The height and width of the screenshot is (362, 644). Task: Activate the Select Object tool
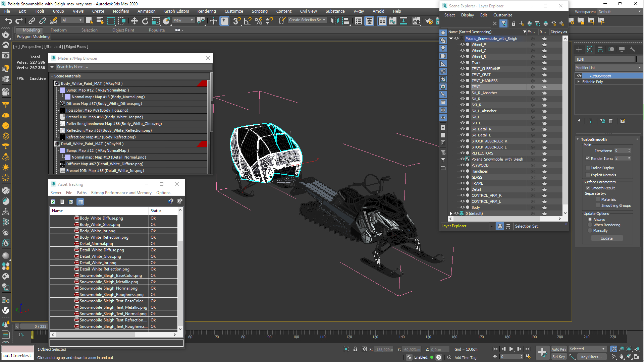89,21
